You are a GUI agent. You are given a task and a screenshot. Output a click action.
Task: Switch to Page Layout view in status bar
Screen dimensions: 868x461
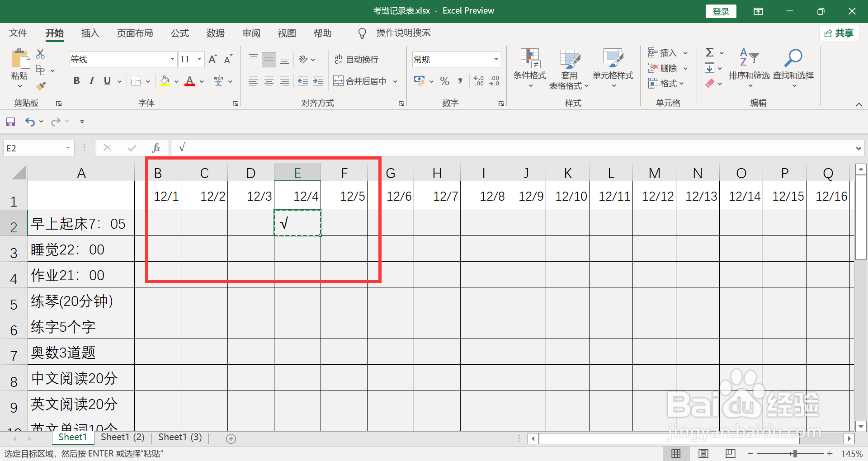[x=703, y=453]
